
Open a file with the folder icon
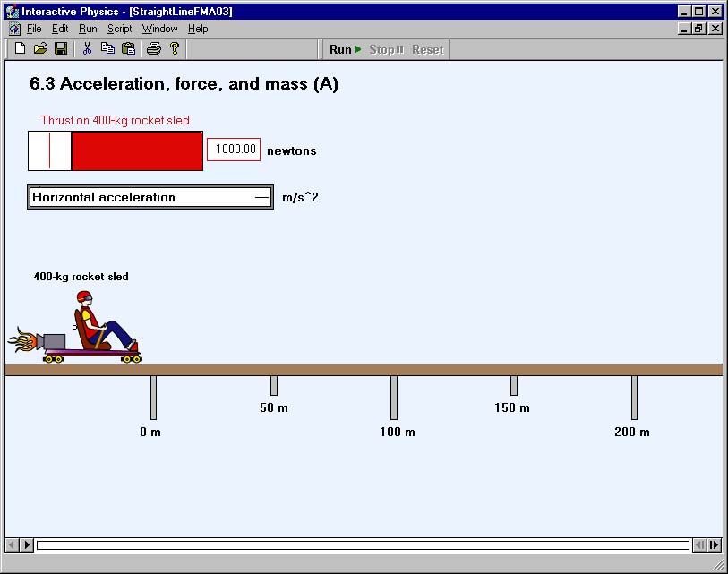point(40,48)
